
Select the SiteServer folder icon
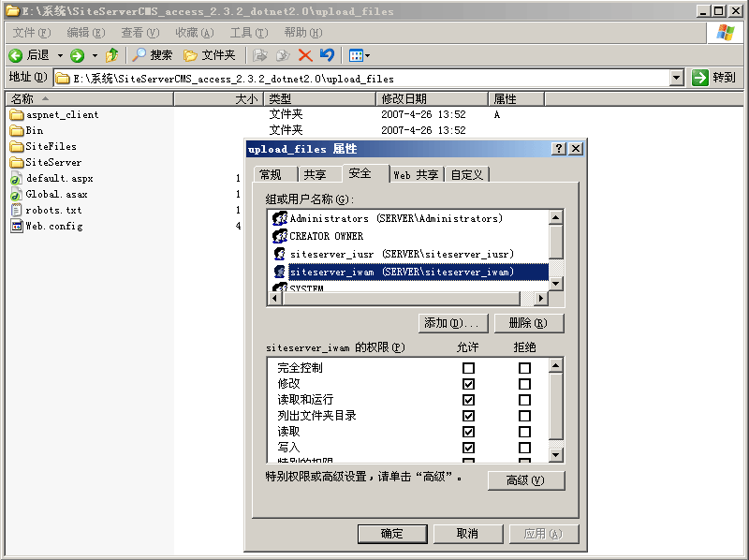click(x=17, y=162)
